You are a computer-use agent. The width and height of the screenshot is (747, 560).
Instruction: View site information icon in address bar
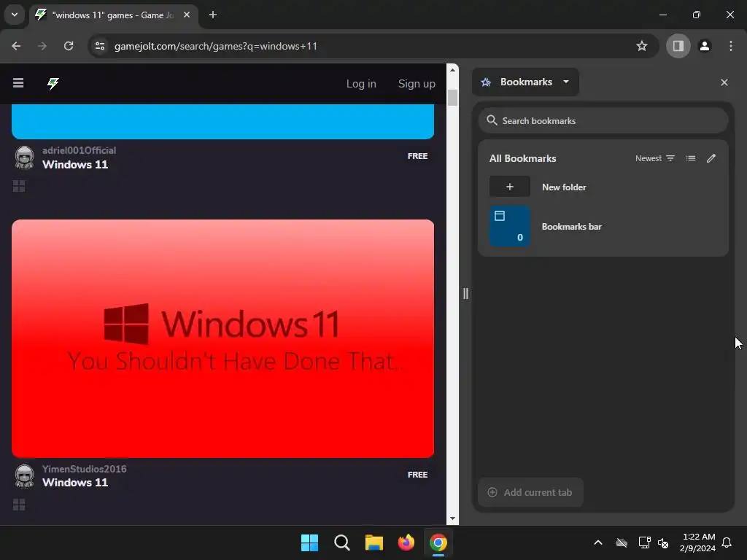click(100, 46)
